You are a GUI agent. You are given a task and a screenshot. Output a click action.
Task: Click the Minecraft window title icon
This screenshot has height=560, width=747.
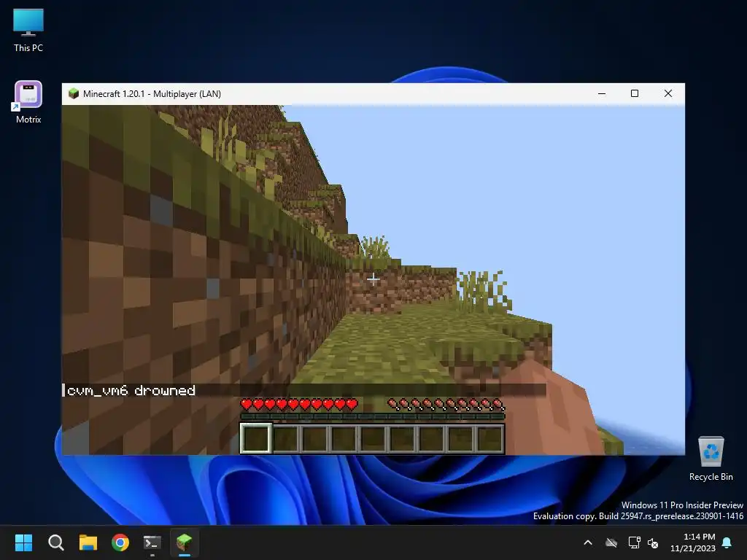pos(74,93)
